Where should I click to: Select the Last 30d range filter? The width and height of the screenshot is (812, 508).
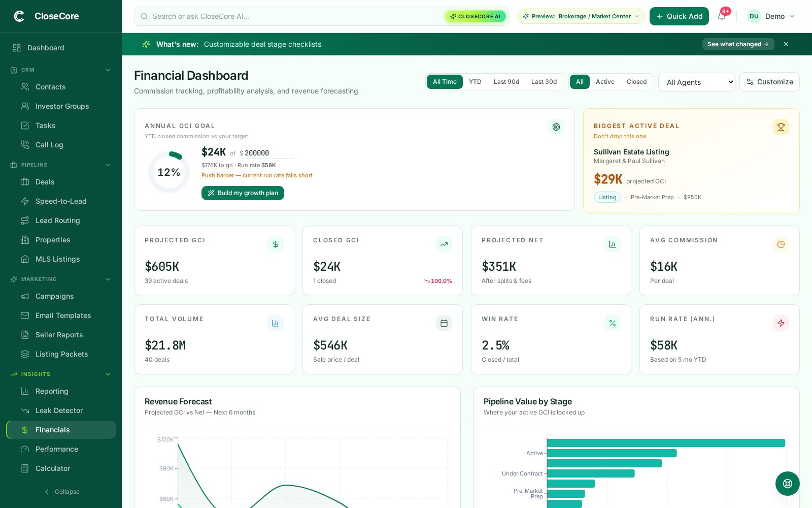tap(544, 82)
